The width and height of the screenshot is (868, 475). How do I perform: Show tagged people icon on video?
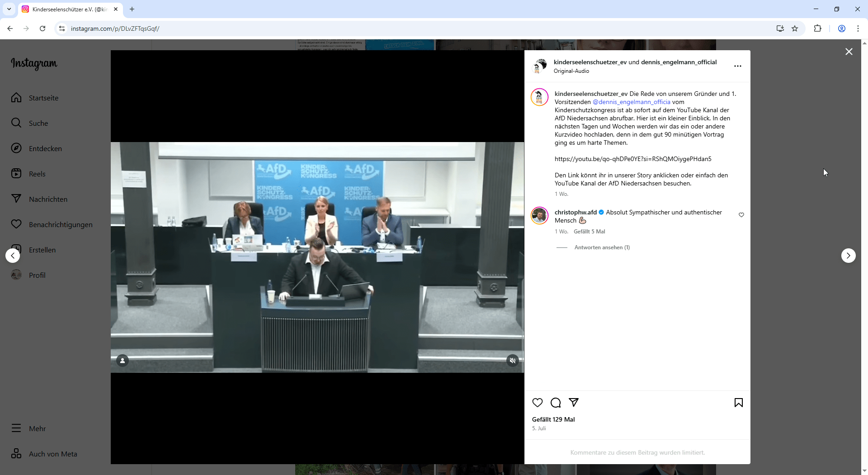point(123,361)
